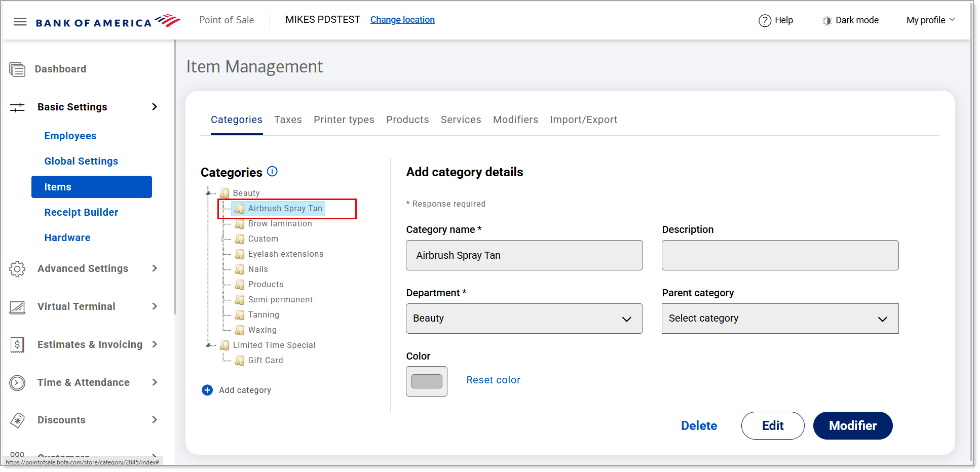The image size is (980, 472).
Task: Click the gray color swatch
Action: click(427, 381)
